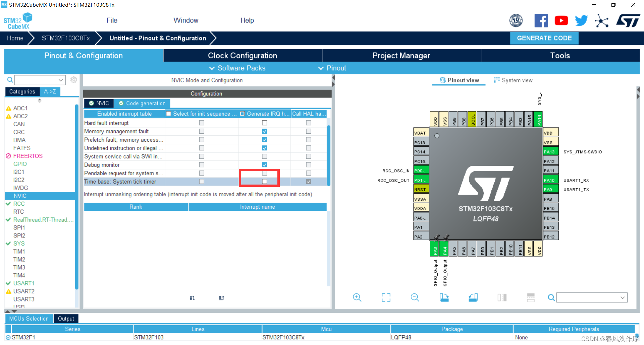Uncheck Generate IRQ for Undefined instruction
644x345 pixels.
point(264,148)
